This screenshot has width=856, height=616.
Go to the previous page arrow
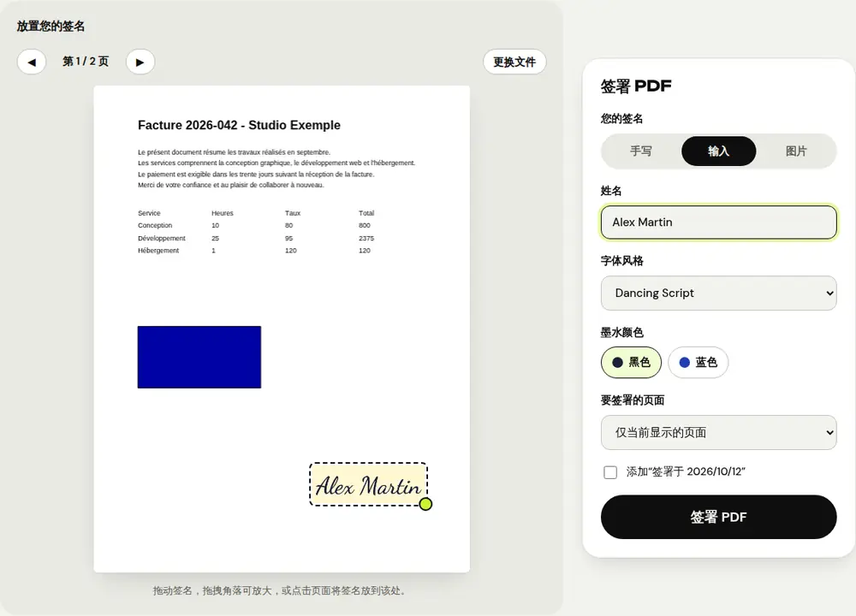click(x=32, y=62)
